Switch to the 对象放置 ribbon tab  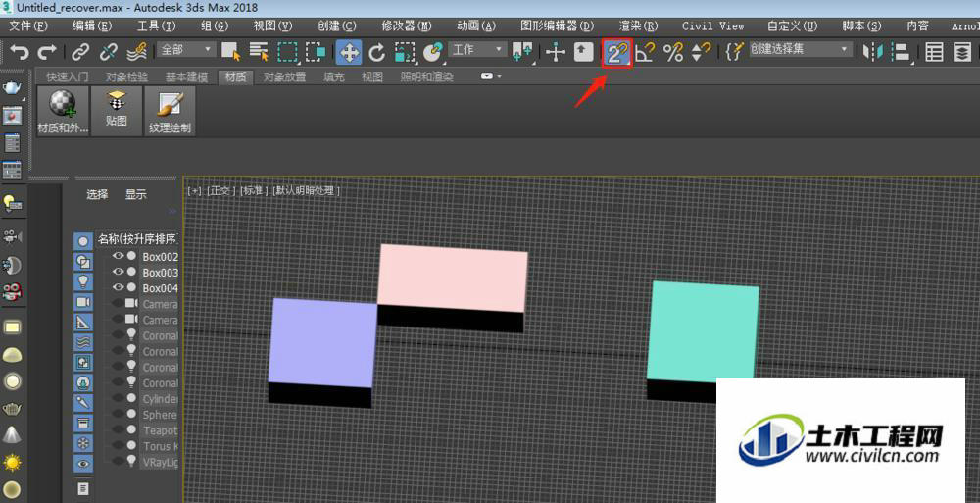(284, 76)
